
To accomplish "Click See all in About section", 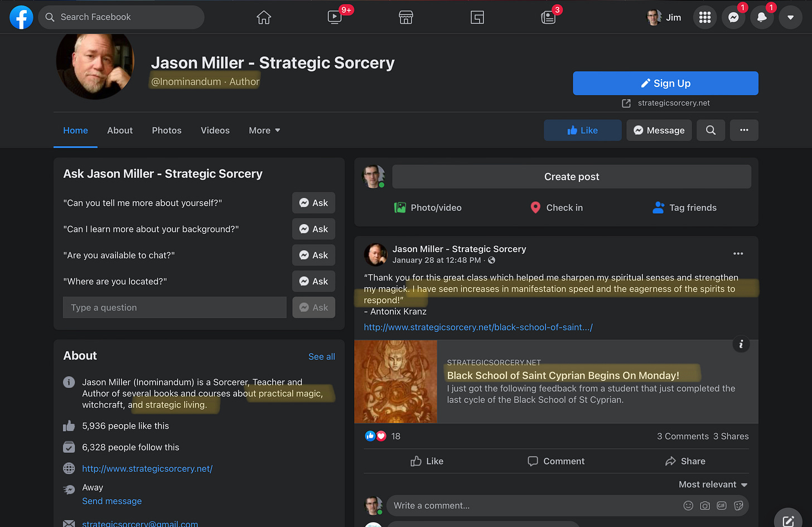I will coord(322,357).
